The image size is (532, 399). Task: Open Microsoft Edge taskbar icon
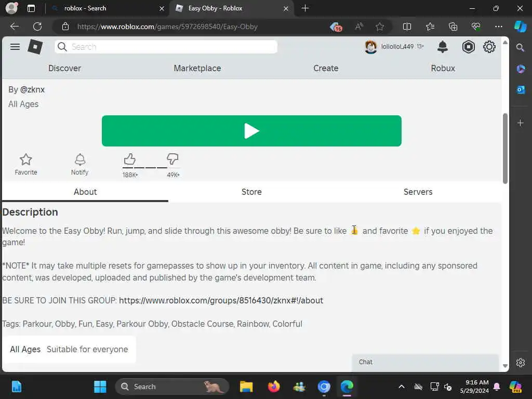(347, 387)
